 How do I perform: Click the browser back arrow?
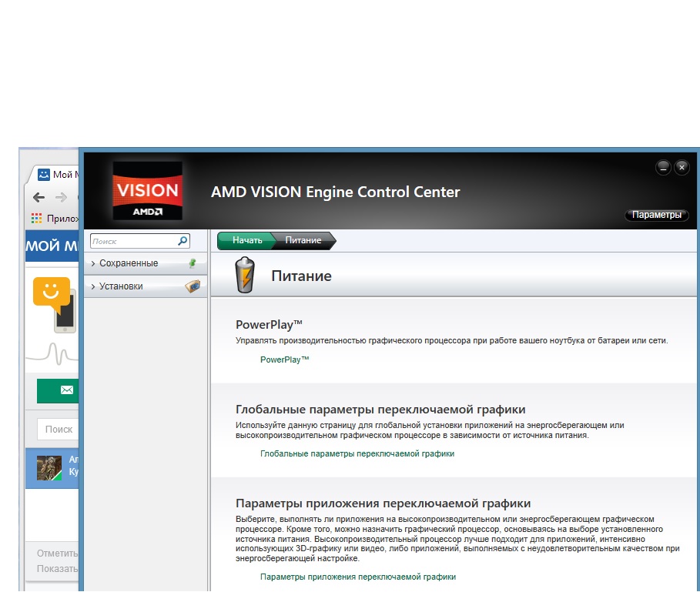point(39,197)
